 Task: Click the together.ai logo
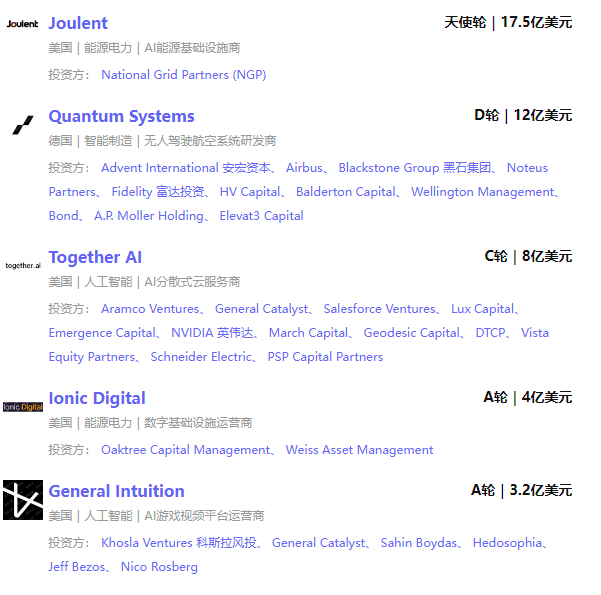point(23,265)
